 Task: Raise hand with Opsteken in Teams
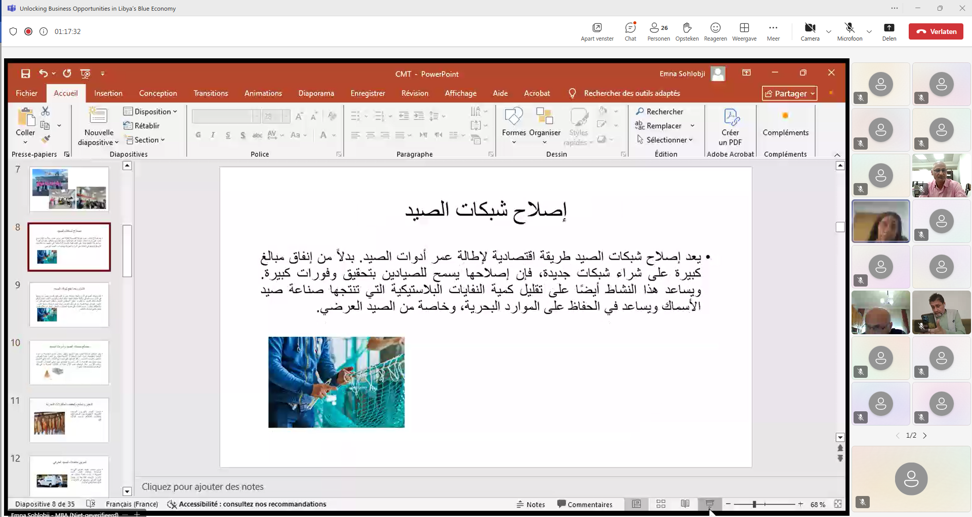click(x=687, y=32)
